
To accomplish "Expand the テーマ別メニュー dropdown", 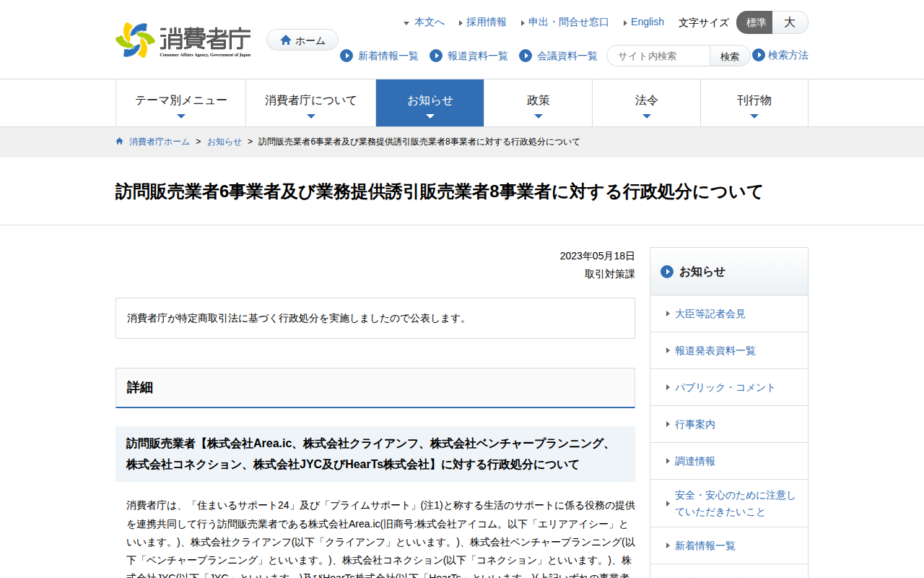I will point(181,103).
